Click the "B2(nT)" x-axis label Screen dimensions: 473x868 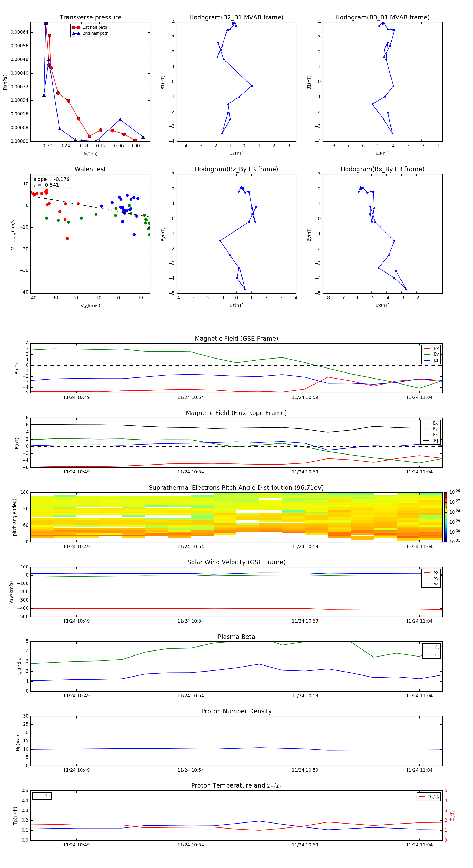coord(236,153)
